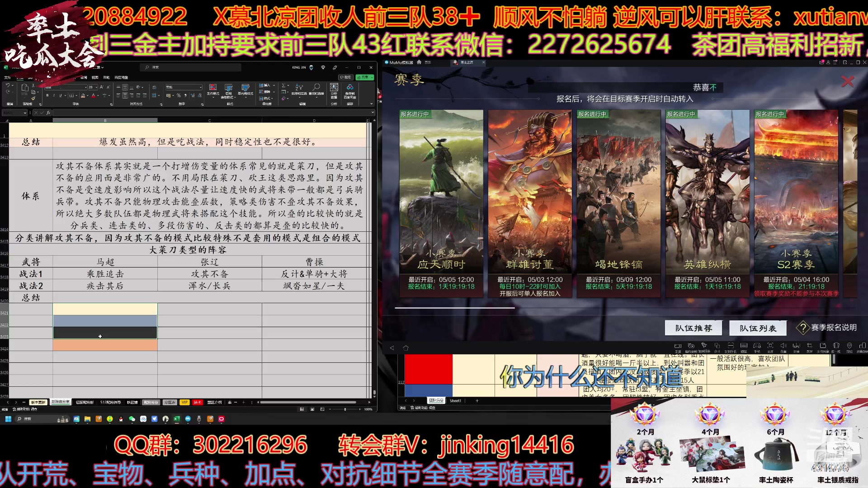Click MuMu emulator home icon
This screenshot has height=488, width=868.
pos(406,348)
